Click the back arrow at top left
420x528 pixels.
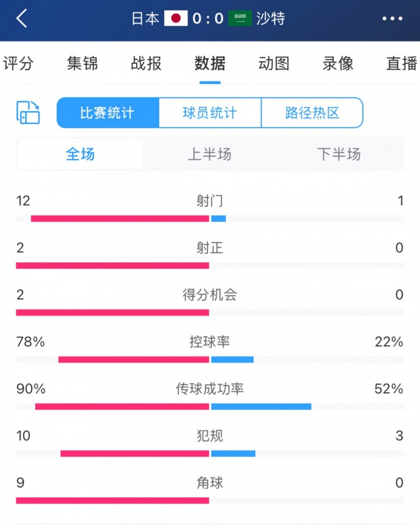click(x=22, y=18)
